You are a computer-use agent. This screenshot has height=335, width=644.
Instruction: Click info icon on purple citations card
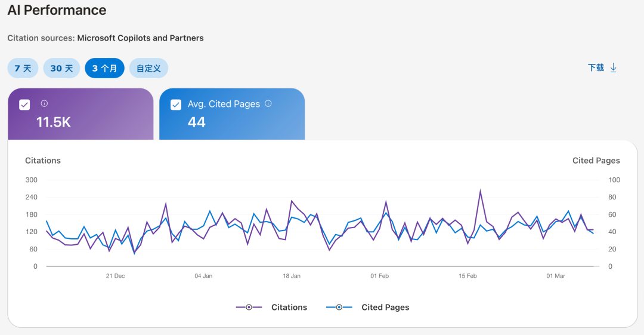click(x=44, y=104)
